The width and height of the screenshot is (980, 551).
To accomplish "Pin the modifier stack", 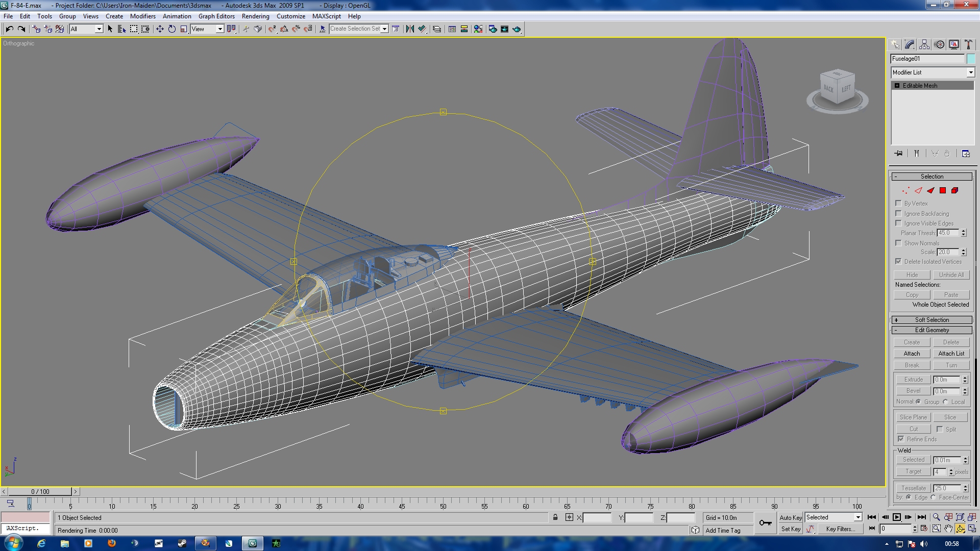I will point(898,153).
